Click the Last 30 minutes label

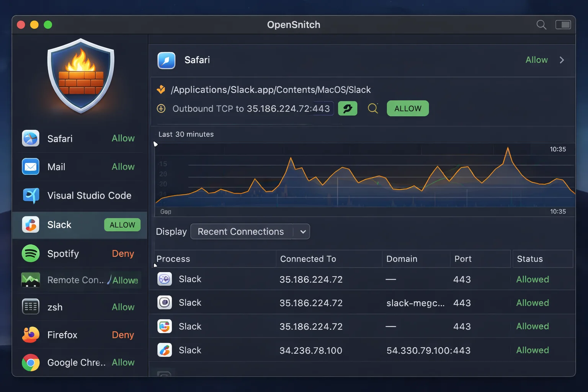[186, 134]
